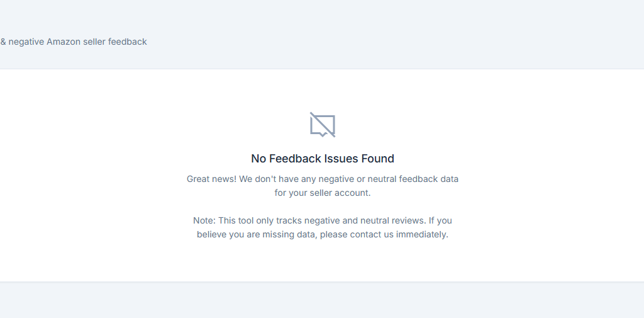Click the "Great news!" text
Image resolution: width=644 pixels, height=318 pixels.
[x=211, y=179]
